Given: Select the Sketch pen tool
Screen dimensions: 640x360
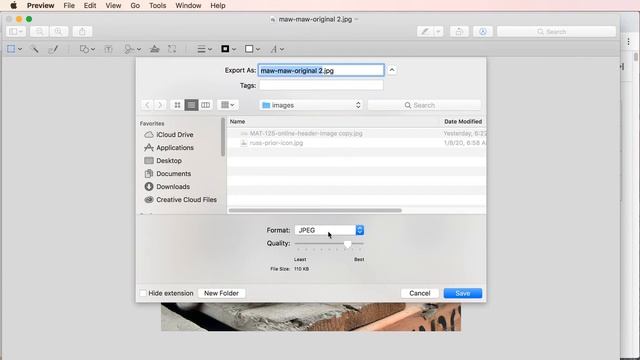Looking at the screenshot, I should 53,49.
